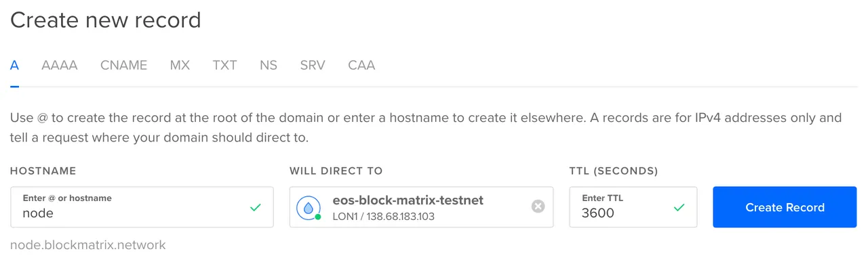Click the green status dot on the droplet icon
The height and width of the screenshot is (262, 868).
tap(318, 217)
